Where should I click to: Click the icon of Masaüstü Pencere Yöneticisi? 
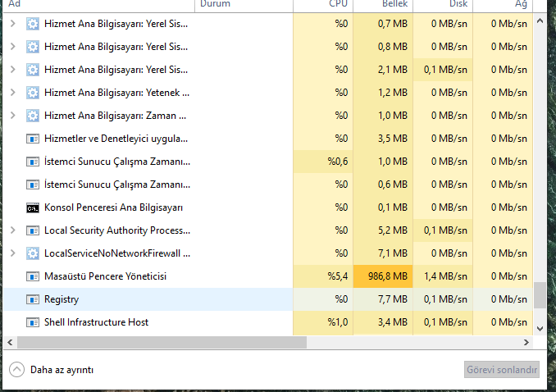coord(33,276)
